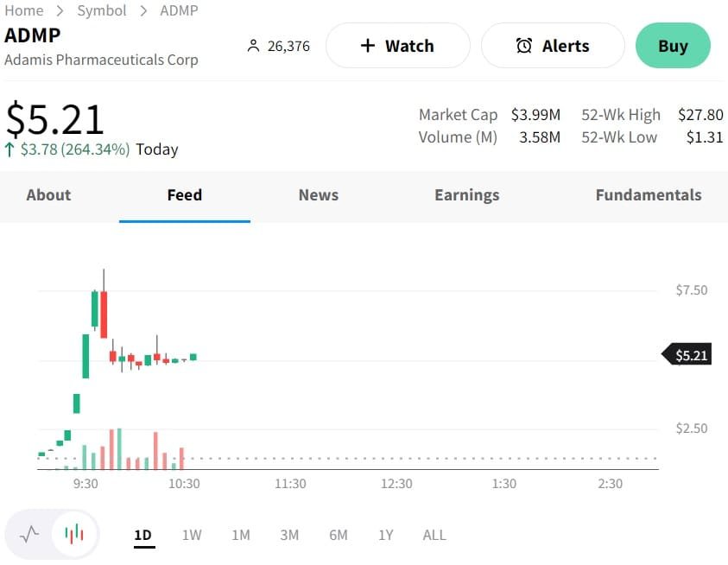Image resolution: width=728 pixels, height=565 pixels.
Task: Click the watchers count person icon
Action: click(253, 46)
